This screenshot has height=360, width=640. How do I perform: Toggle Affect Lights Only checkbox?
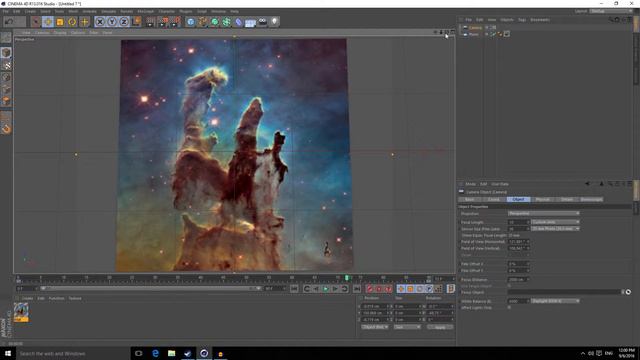509,307
